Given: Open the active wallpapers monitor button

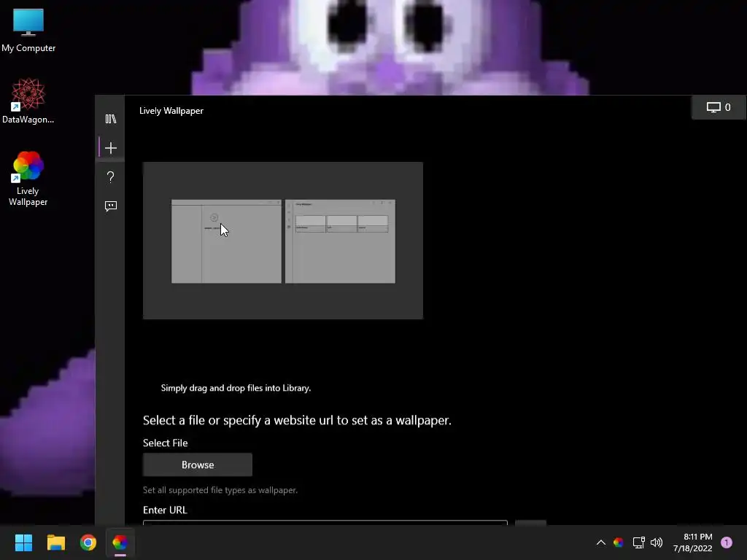Looking at the screenshot, I should coord(719,108).
